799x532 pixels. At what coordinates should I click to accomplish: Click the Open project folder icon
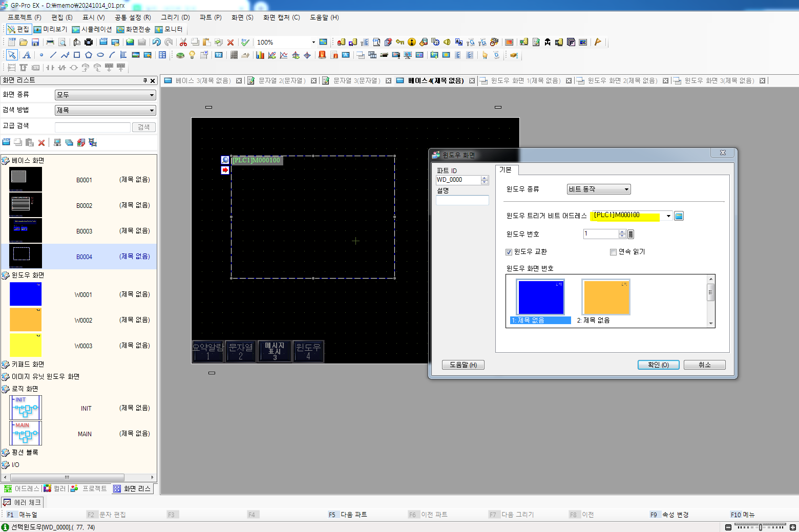pyautogui.click(x=24, y=42)
